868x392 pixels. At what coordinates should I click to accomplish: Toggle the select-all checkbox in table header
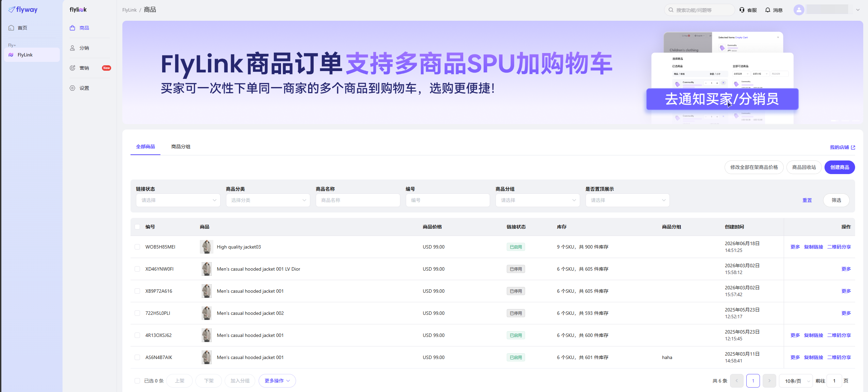pos(137,227)
